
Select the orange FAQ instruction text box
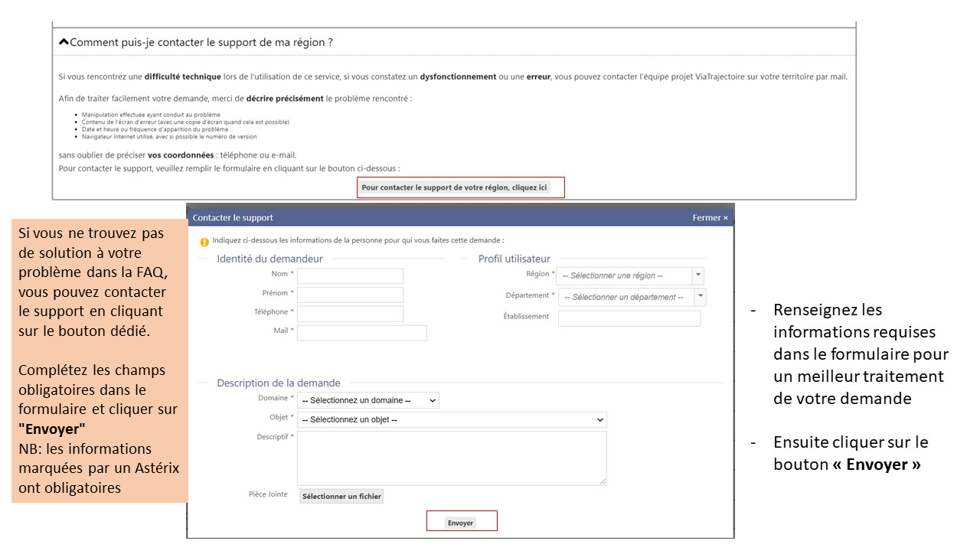click(x=100, y=360)
